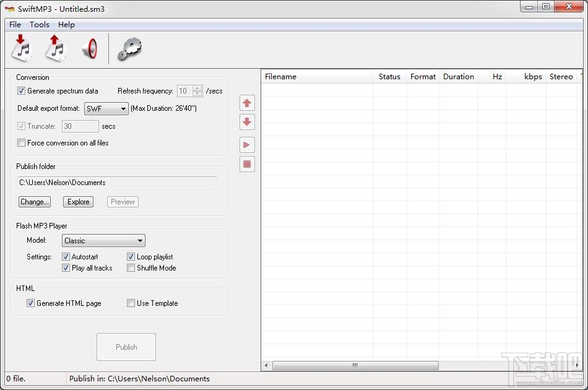Expand the Model Classic dropdown
Viewport: 588px width, 390px height.
click(103, 240)
